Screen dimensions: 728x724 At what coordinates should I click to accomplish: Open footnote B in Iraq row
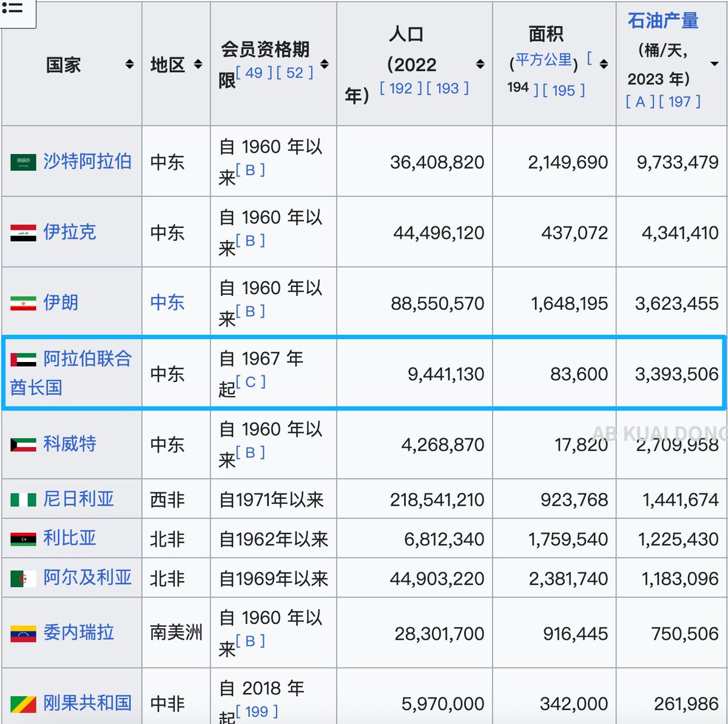pos(251,241)
